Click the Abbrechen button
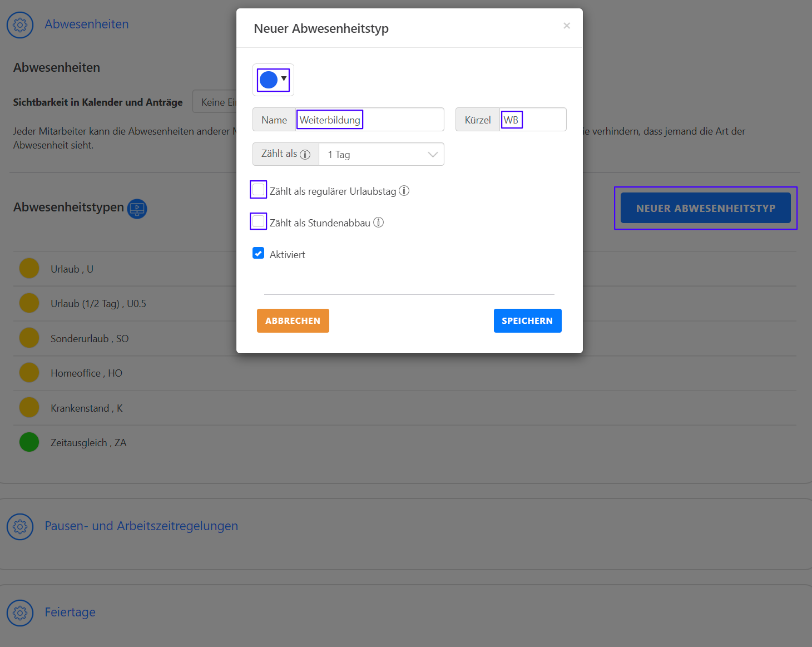 (293, 321)
